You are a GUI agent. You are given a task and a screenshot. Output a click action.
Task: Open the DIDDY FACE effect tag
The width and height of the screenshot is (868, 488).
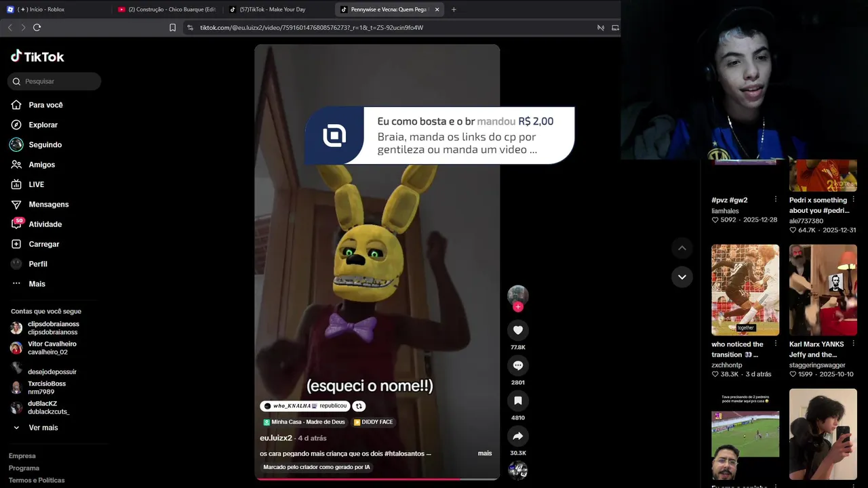(373, 422)
